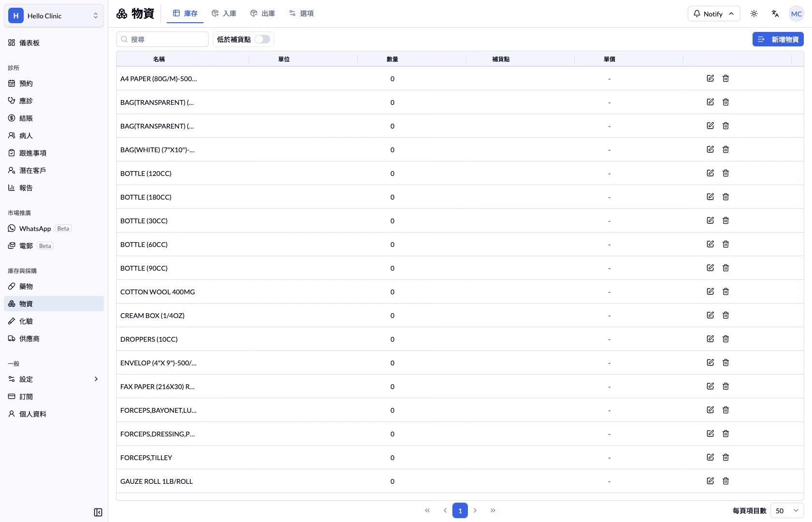Edit the BOTTLE (120CC) item

click(x=710, y=173)
